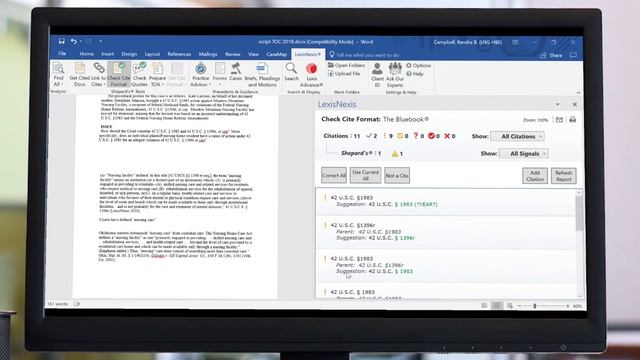Open Briefs, Pleadings and Motions

pyautogui.click(x=262, y=75)
